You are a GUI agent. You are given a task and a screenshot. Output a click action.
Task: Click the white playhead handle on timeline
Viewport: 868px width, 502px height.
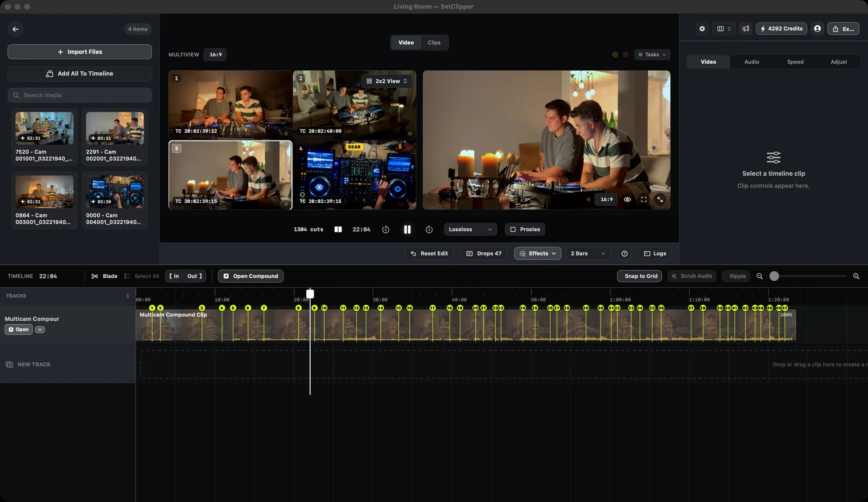[x=310, y=294]
